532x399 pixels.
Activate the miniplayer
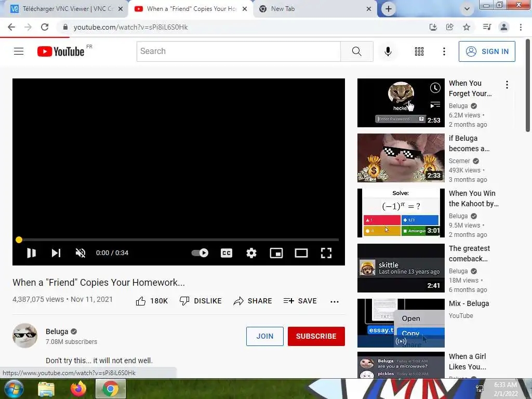pos(276,253)
